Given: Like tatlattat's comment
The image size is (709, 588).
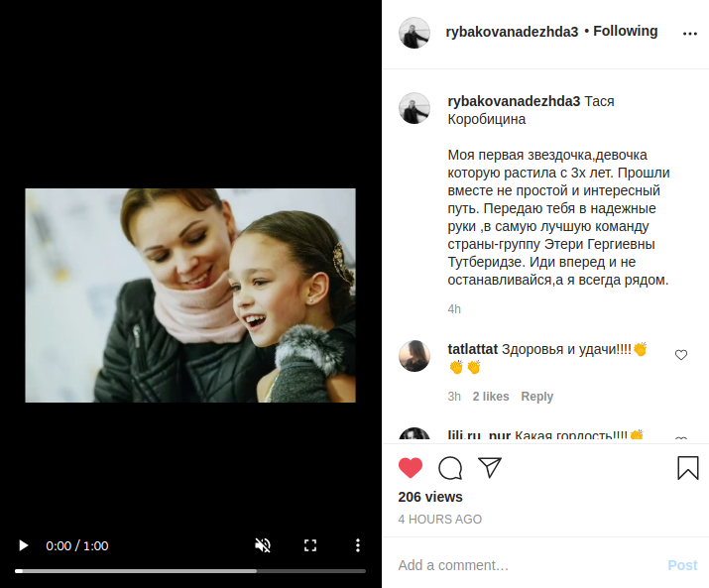Looking at the screenshot, I should coord(681,355).
